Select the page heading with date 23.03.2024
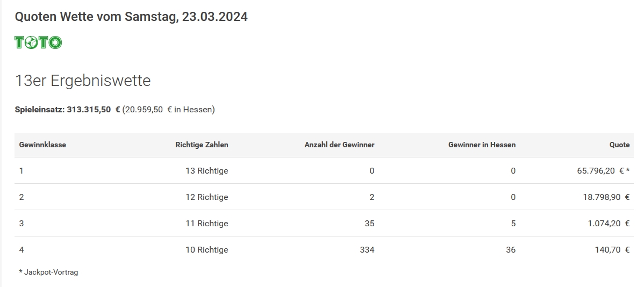This screenshot has width=644, height=287. (x=131, y=17)
